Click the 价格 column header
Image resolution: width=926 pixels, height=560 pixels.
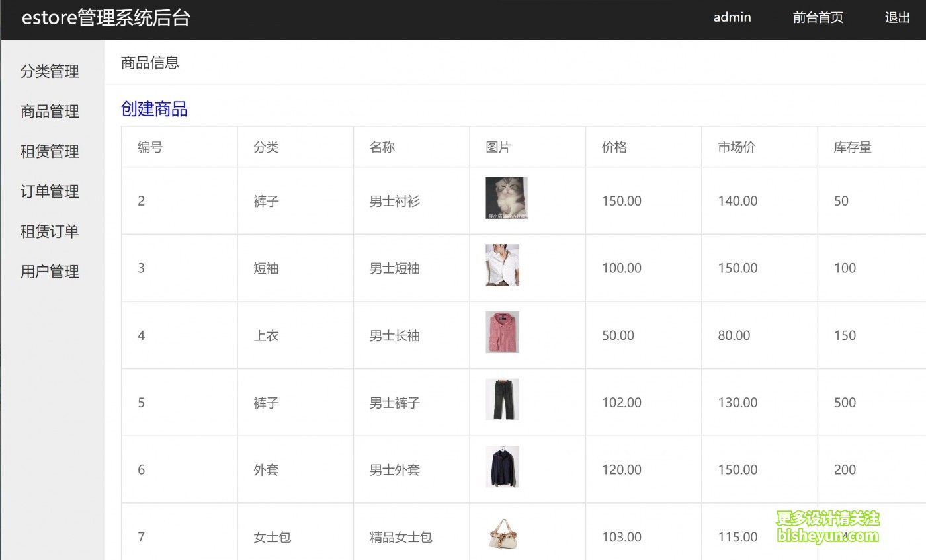coord(614,147)
